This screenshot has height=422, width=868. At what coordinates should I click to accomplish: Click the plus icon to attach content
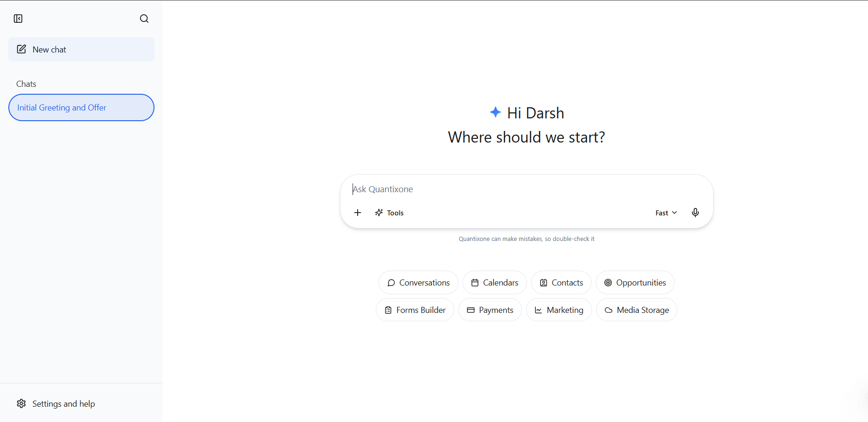pos(357,213)
